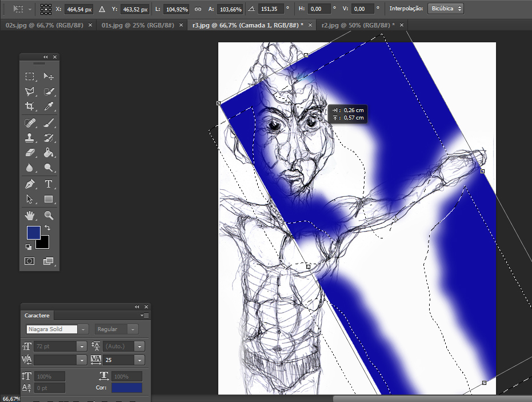
Task: Click the X position input field
Action: pyautogui.click(x=80, y=9)
